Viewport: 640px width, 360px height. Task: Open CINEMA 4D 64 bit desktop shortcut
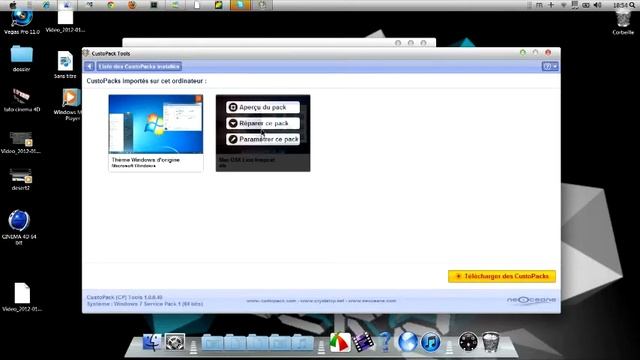19,227
